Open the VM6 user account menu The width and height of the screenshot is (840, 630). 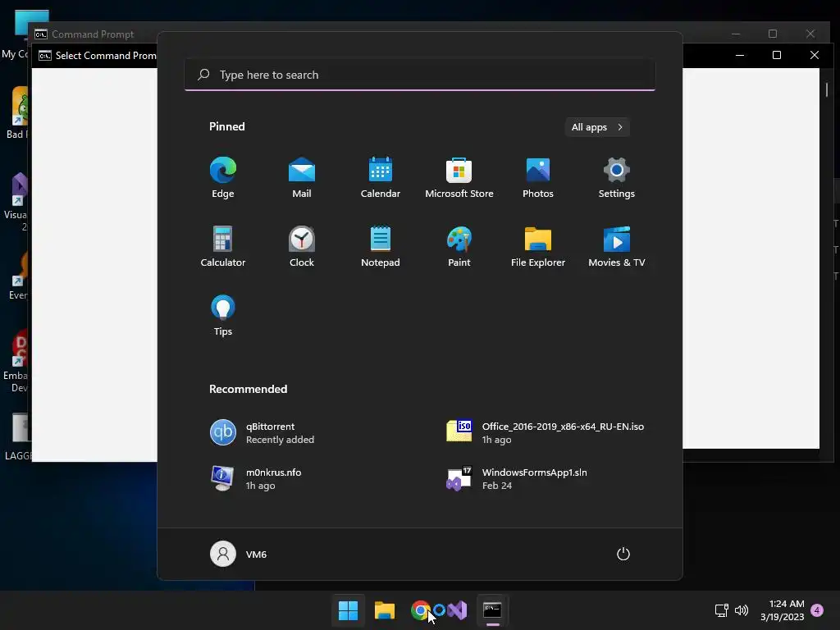(239, 554)
